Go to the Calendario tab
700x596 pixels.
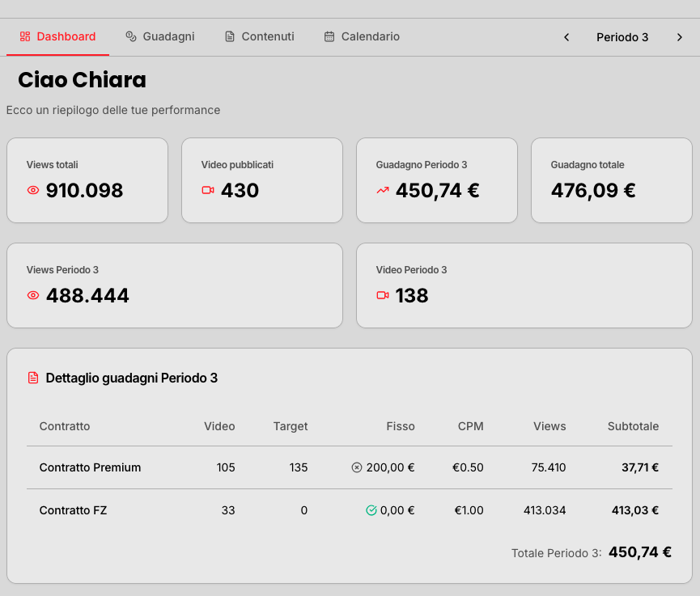click(362, 36)
